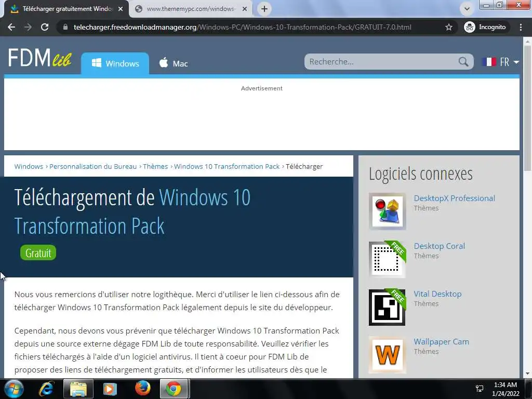Click the French flag icon
The width and height of the screenshot is (532, 399).
[489, 62]
